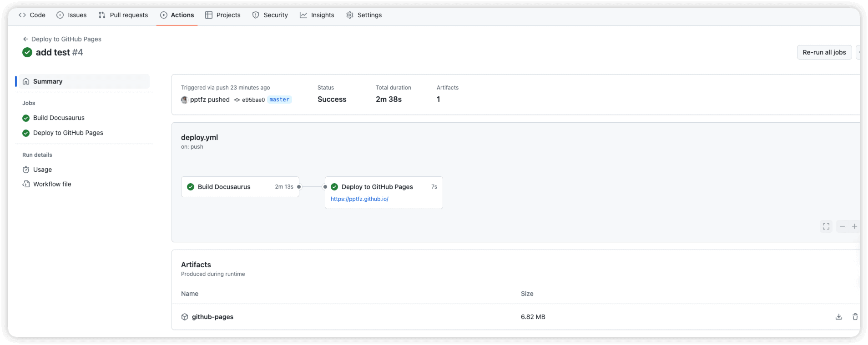Viewport: 868px width, 345px height.
Task: Switch to the Issues tab
Action: coord(71,15)
